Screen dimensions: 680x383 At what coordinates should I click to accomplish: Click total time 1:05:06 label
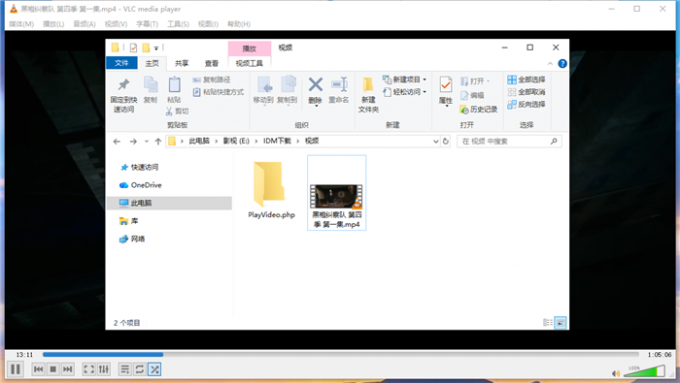659,354
